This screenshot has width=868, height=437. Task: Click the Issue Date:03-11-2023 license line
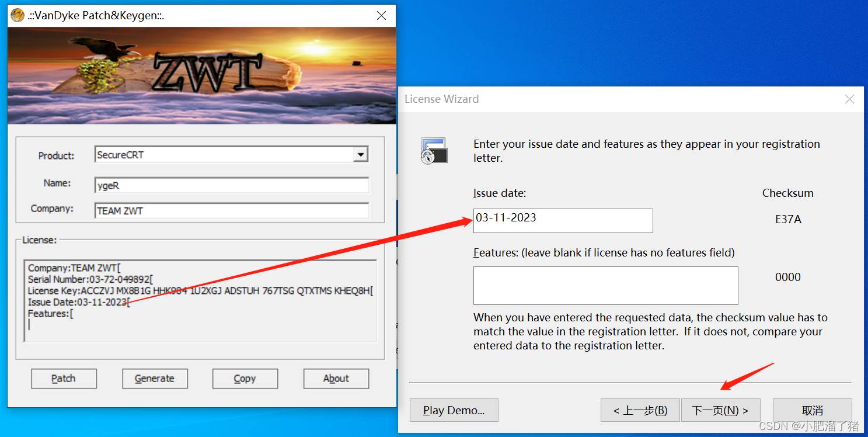click(x=79, y=302)
